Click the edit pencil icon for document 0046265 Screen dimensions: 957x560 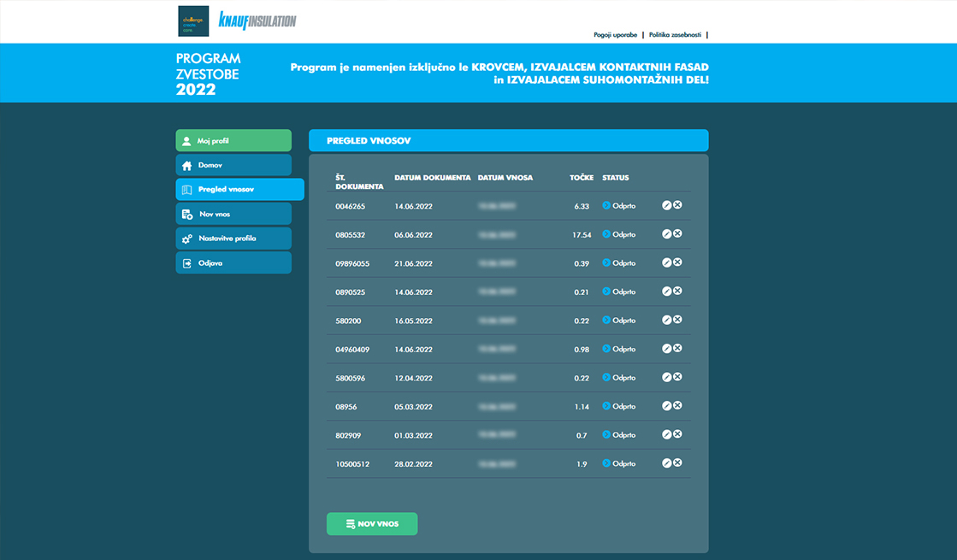pyautogui.click(x=667, y=205)
